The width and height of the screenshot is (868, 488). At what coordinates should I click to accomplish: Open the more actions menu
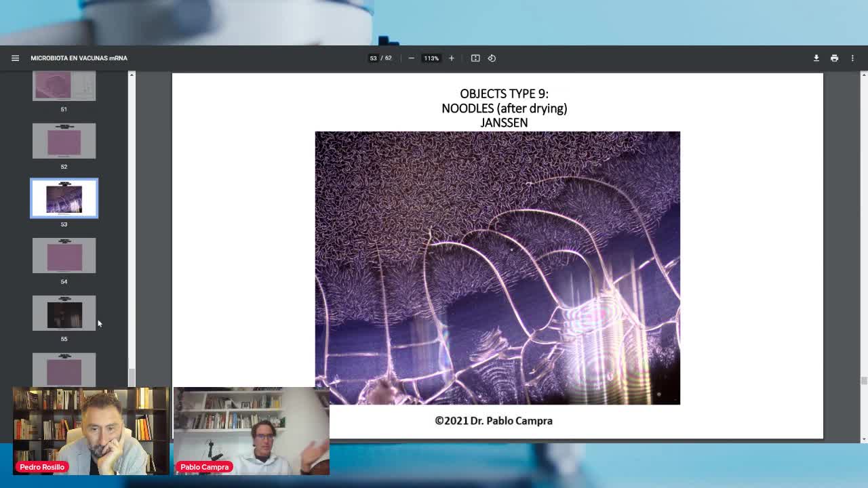(852, 58)
